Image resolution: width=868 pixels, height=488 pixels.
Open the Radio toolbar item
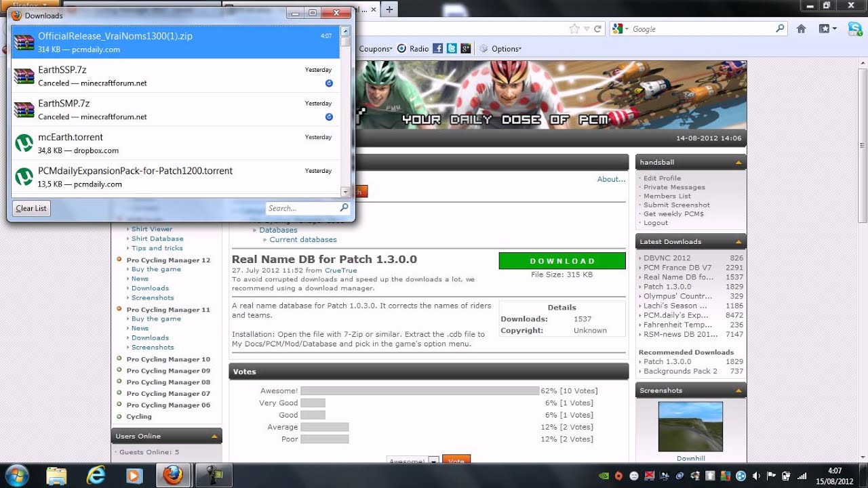[x=413, y=49]
